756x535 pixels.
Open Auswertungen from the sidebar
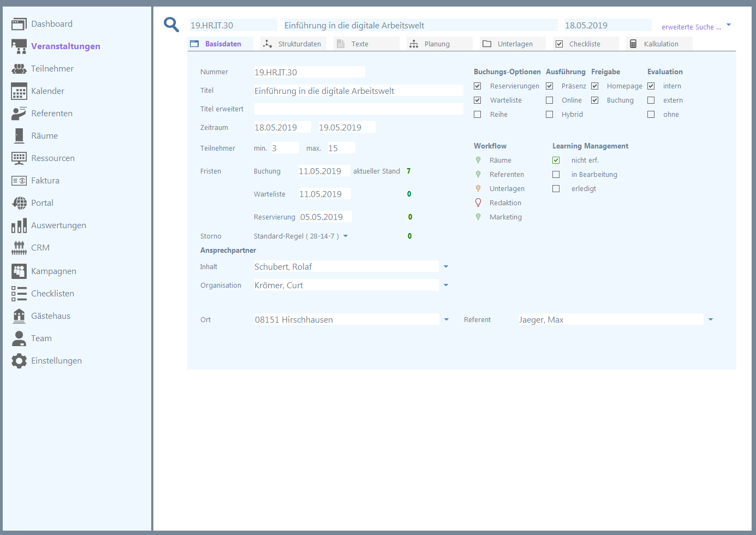click(58, 225)
